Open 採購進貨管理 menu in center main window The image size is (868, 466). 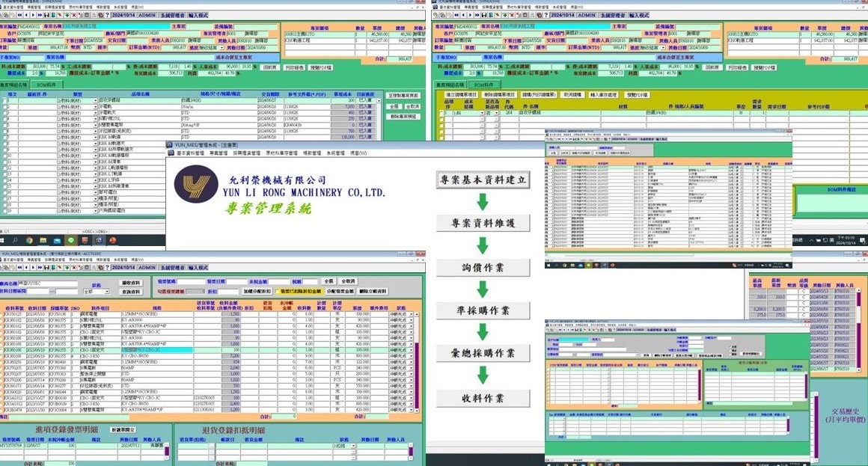point(247,153)
